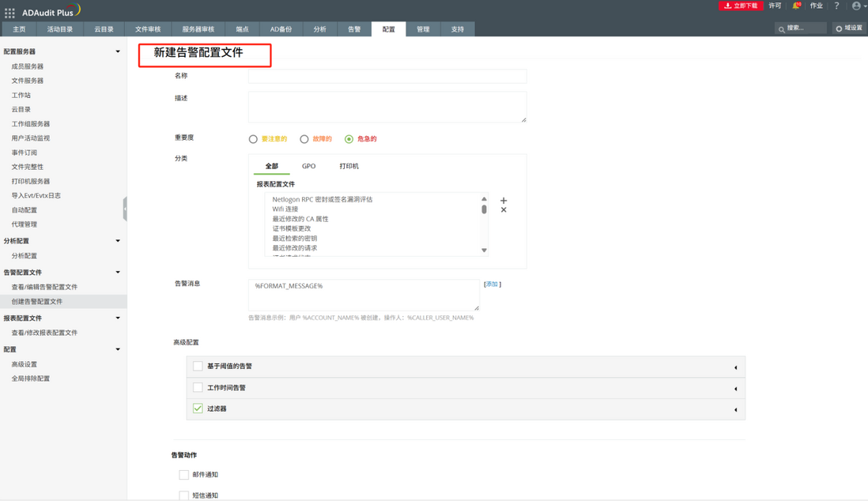This screenshot has width=868, height=501.
Task: Select the 全部 category tab
Action: (x=271, y=166)
